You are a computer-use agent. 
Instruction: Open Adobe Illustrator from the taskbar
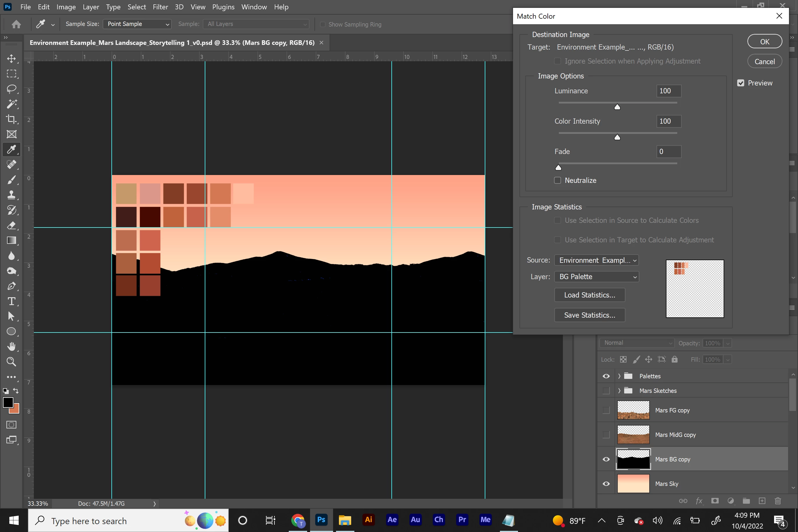coord(368,520)
